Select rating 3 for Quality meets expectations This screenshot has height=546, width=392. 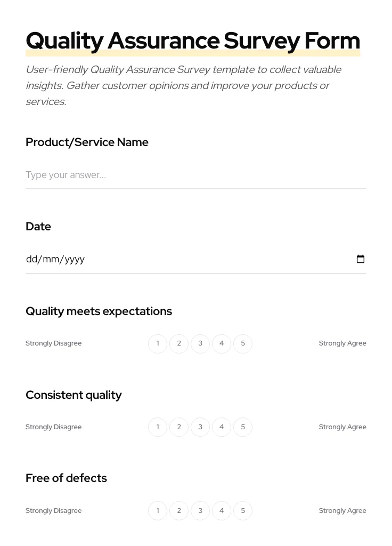pos(200,343)
